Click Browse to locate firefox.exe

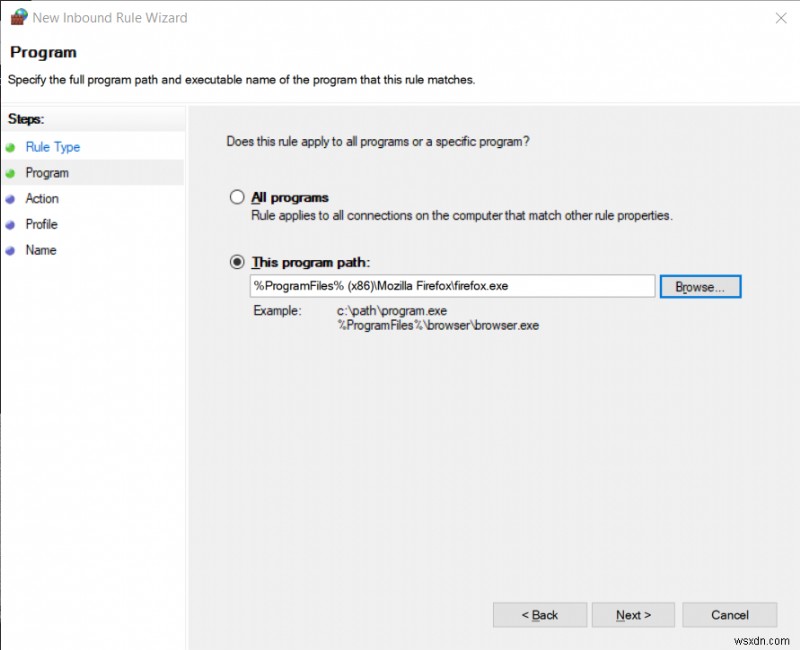[x=700, y=286]
